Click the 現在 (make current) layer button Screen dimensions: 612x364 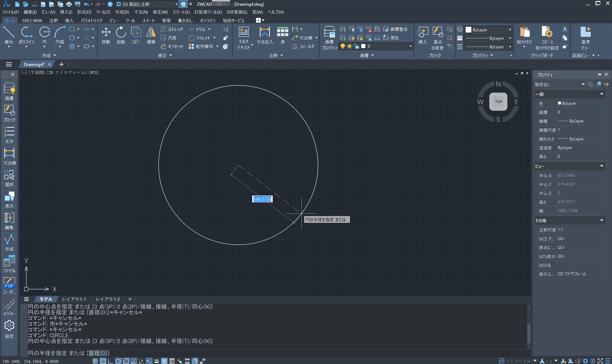391,38
